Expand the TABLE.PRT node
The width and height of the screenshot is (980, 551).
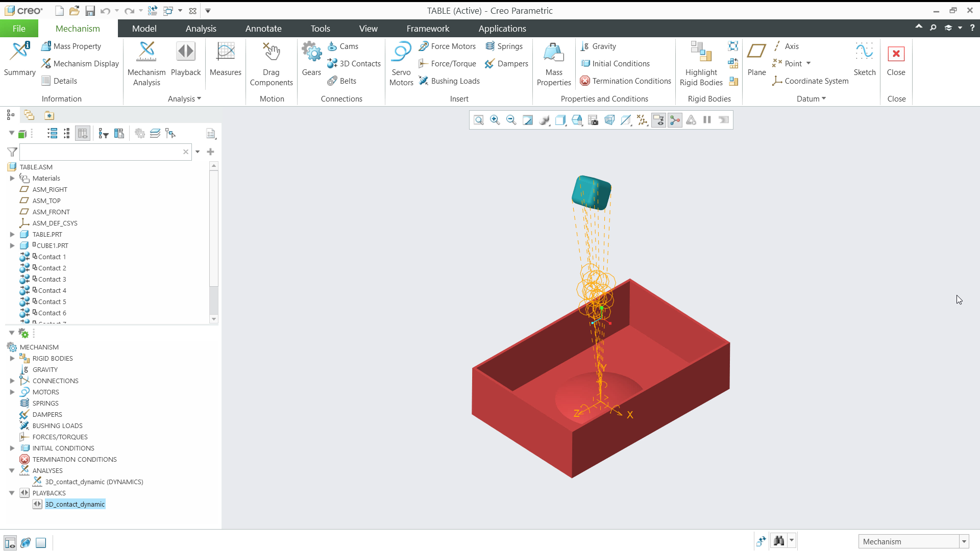[x=12, y=234]
